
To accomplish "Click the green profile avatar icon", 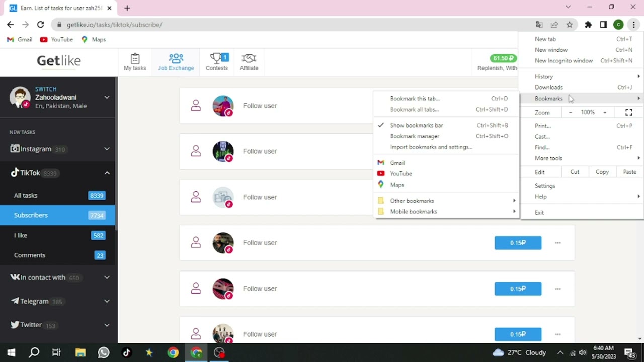I will click(x=618, y=25).
